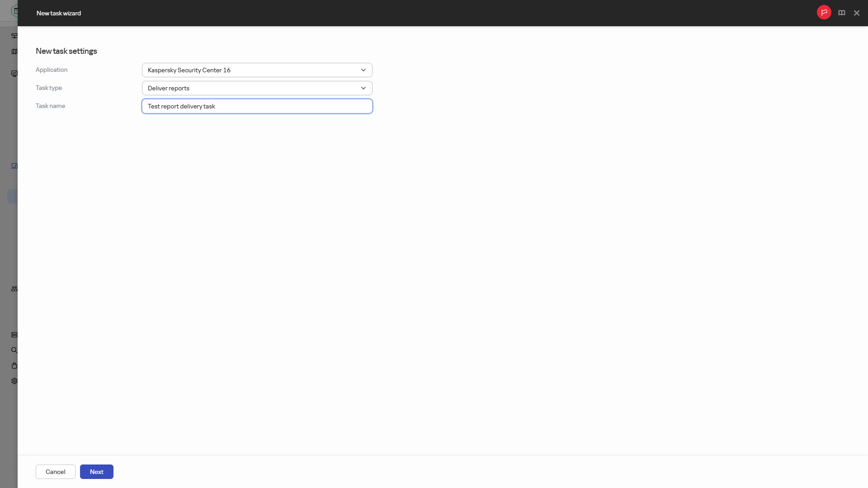868x488 pixels.
Task: Open the red feedback flag icon
Action: (824, 13)
